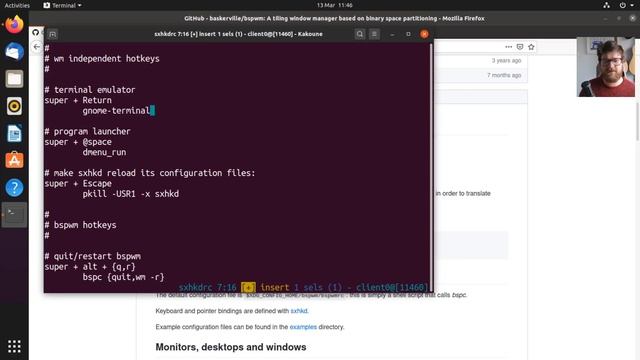
Task: Open the Files manager in the dock
Action: [x=14, y=79]
